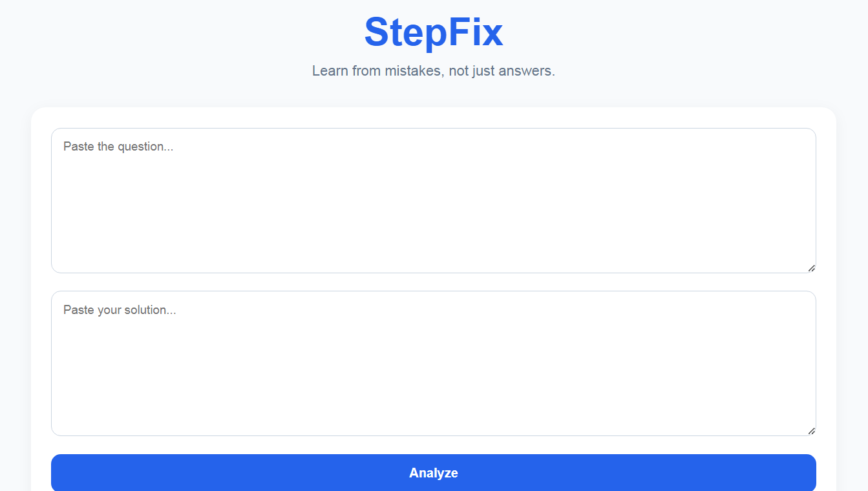Click the Analyze button
The height and width of the screenshot is (491, 868).
point(434,473)
